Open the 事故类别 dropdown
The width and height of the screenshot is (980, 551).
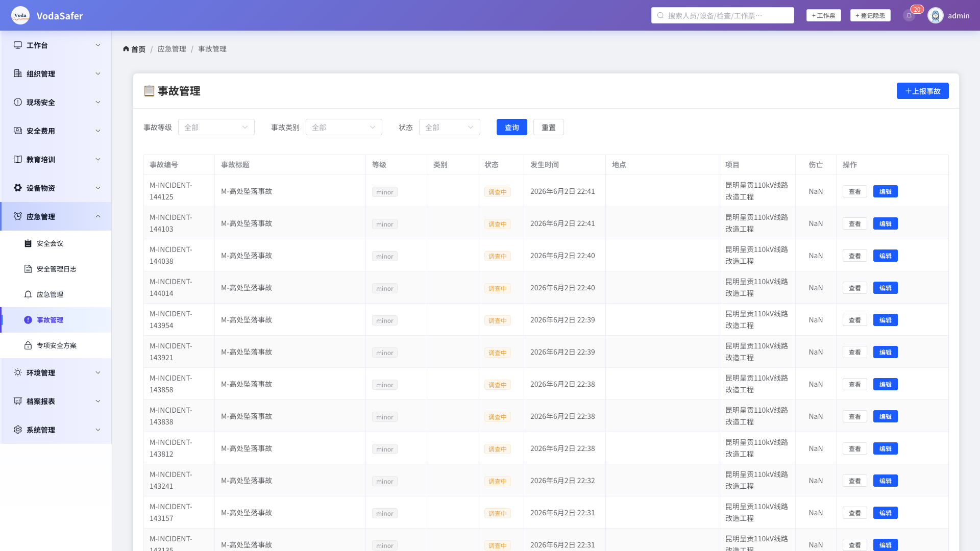[344, 128]
